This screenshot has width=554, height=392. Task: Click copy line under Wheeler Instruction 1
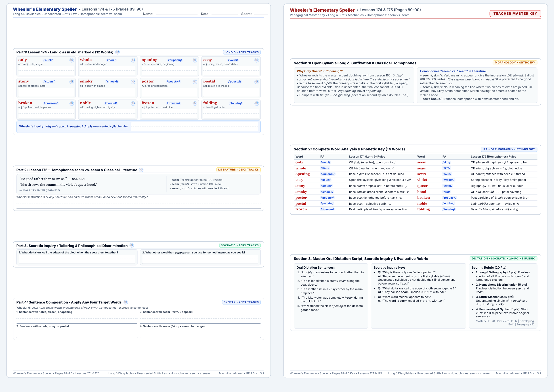tap(138, 204)
